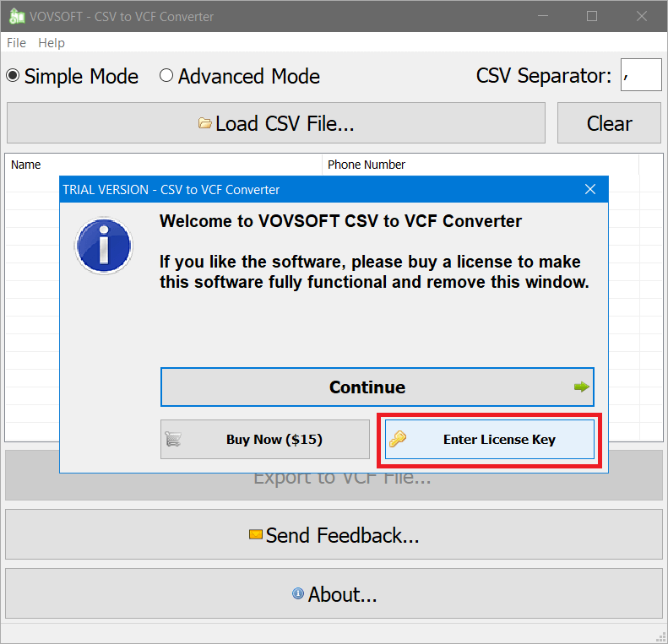Open the File menu
668x644 pixels.
tap(16, 43)
